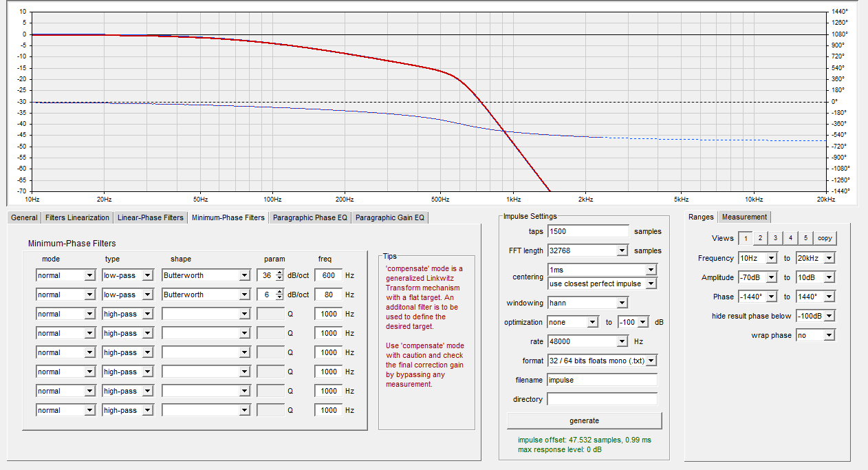Open Amplitude maximum 10dB dropdown
This screenshot has height=470, width=868.
click(x=816, y=277)
